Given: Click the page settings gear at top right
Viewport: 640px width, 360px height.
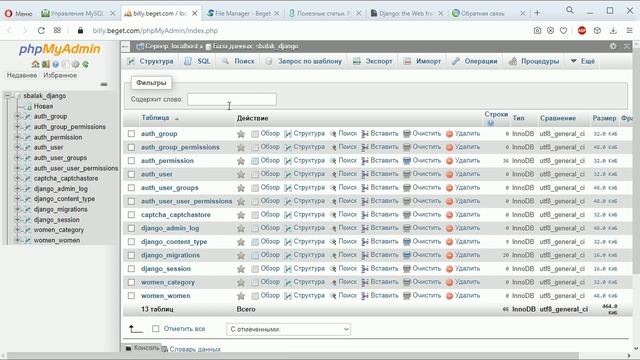Looking at the screenshot, I should point(613,46).
